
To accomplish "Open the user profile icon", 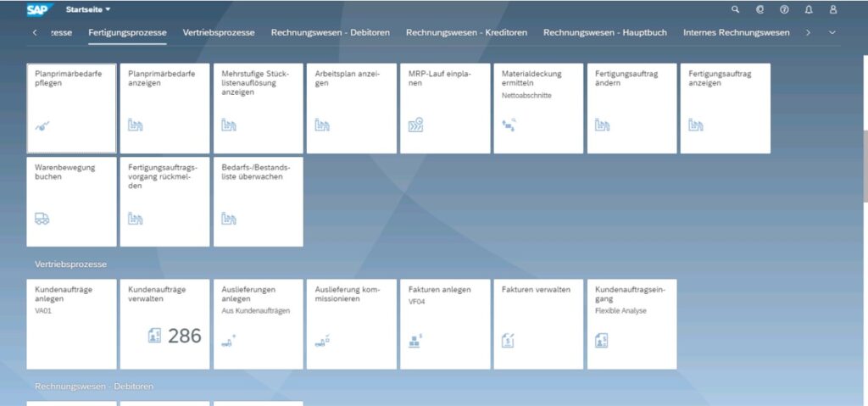I will pyautogui.click(x=833, y=9).
